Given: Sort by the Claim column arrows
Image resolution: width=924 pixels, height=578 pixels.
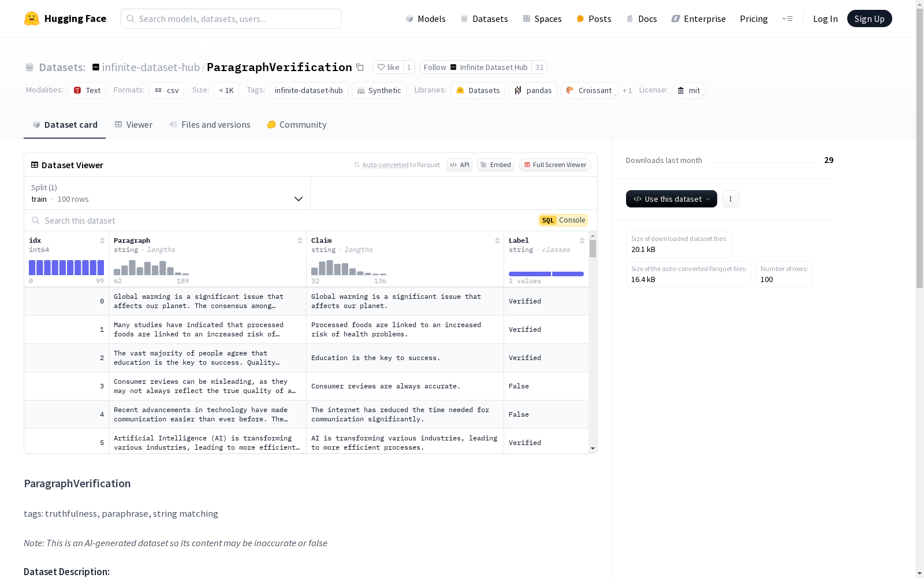Looking at the screenshot, I should (x=497, y=240).
